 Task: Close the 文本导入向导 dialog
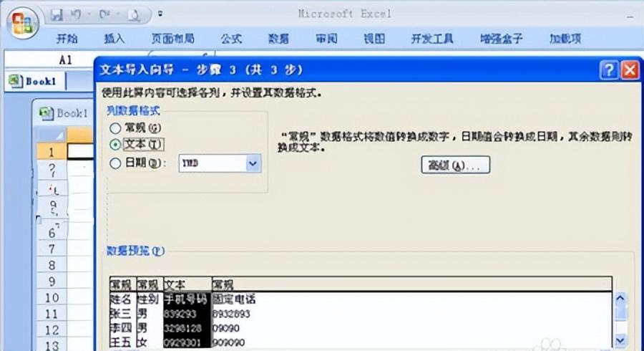pos(630,70)
